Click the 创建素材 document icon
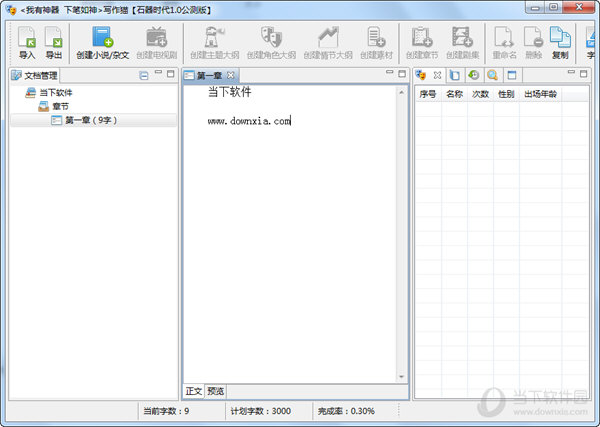The width and height of the screenshot is (600, 427). point(376,42)
